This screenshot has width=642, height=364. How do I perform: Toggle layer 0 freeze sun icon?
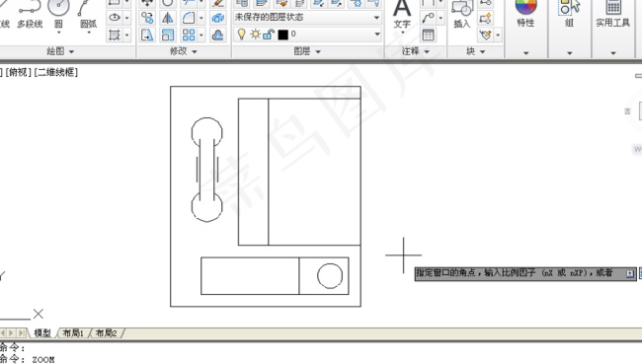pyautogui.click(x=255, y=35)
